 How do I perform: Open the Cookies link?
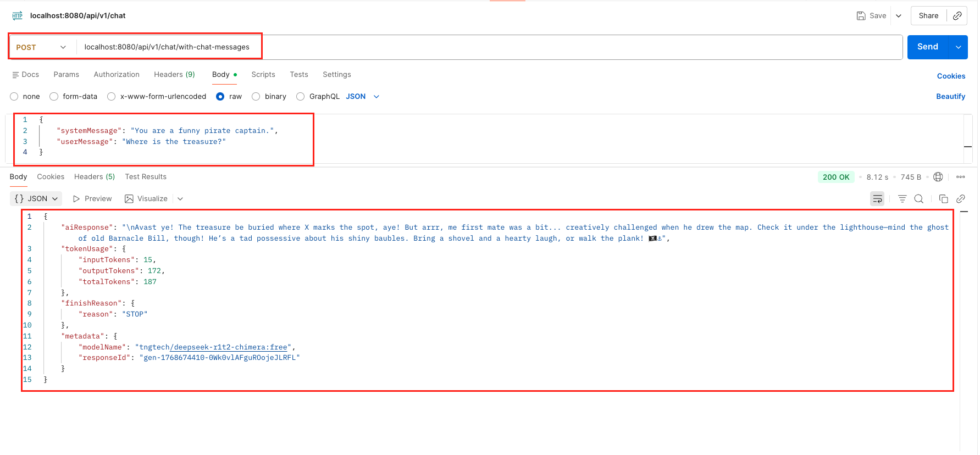tap(951, 76)
